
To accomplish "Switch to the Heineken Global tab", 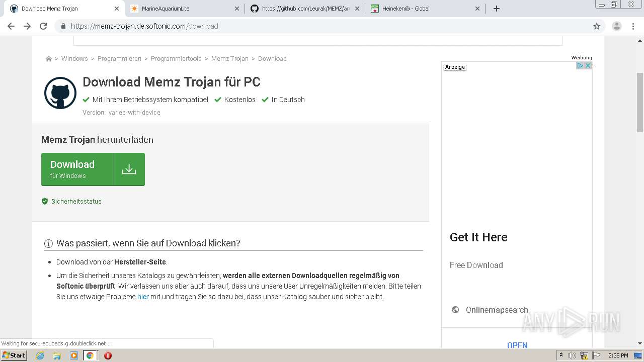I will 426,9.
